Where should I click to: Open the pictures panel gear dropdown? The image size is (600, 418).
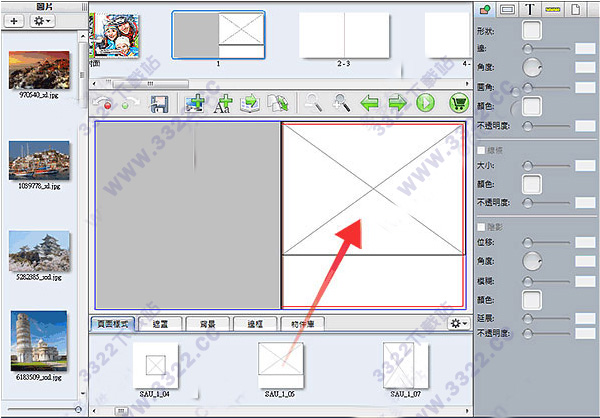[42, 21]
